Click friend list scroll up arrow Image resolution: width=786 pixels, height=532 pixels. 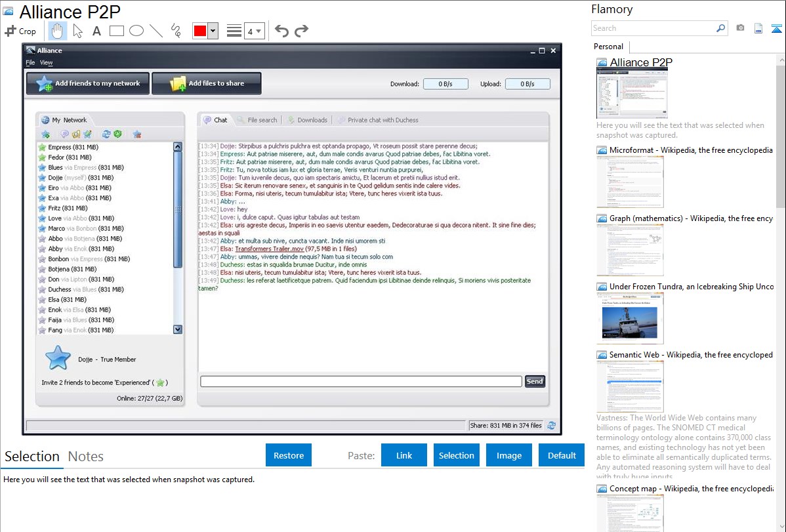tap(177, 147)
